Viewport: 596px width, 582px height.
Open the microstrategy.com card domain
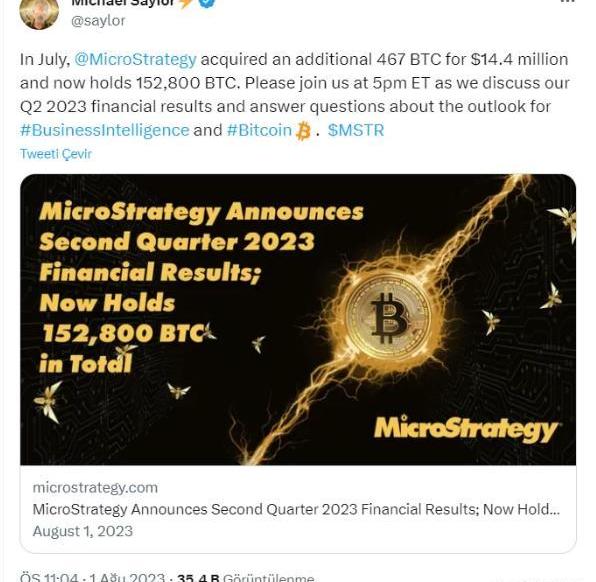tap(95, 488)
